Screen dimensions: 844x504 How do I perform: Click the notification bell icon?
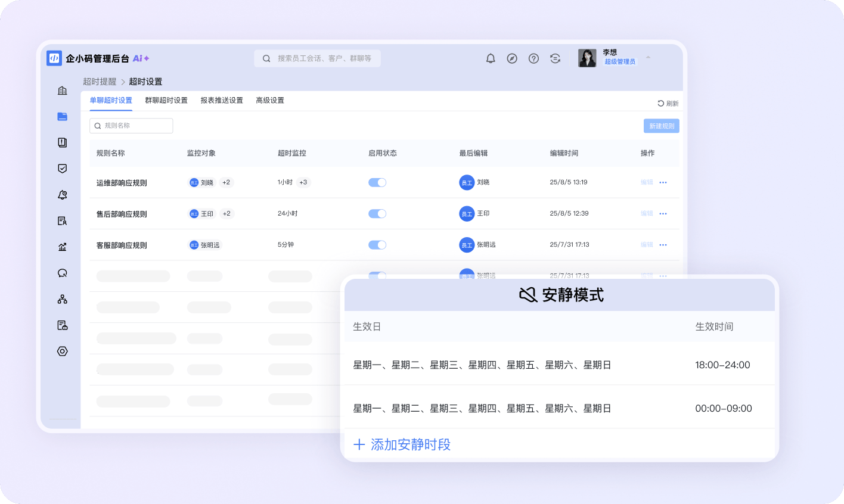tap(491, 58)
